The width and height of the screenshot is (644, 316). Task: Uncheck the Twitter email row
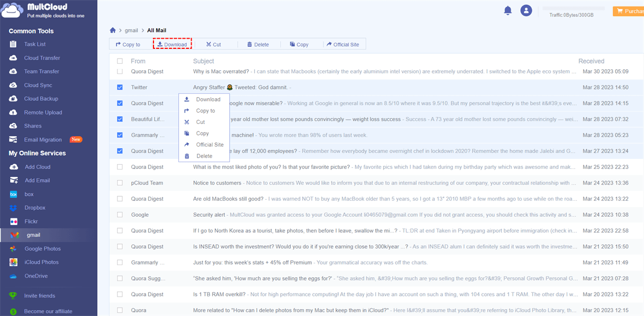coord(120,87)
